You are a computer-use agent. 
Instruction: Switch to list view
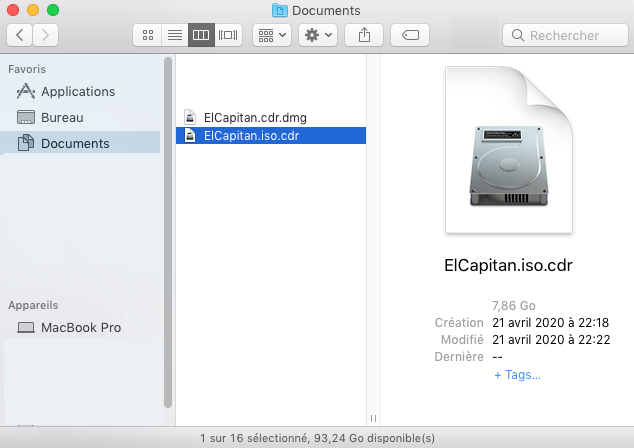(175, 35)
